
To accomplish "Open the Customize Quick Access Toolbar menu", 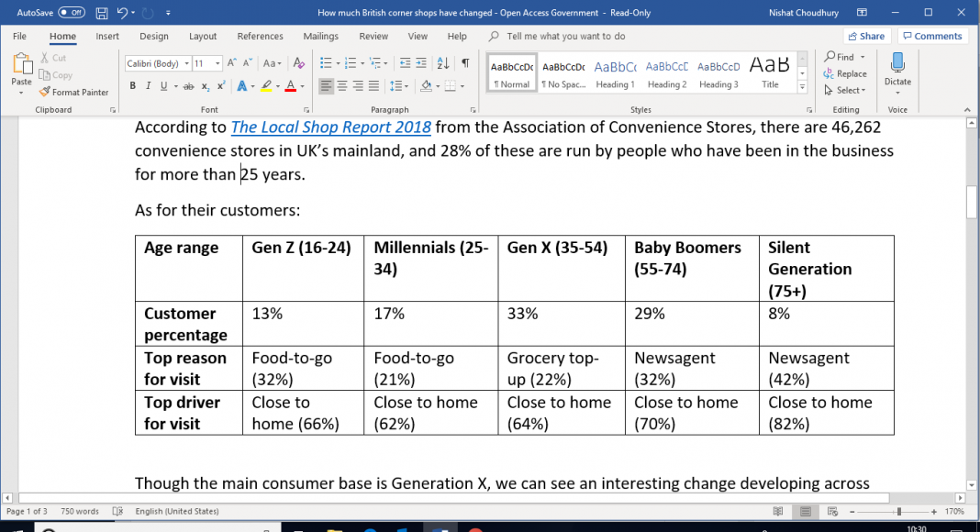I will (x=168, y=13).
